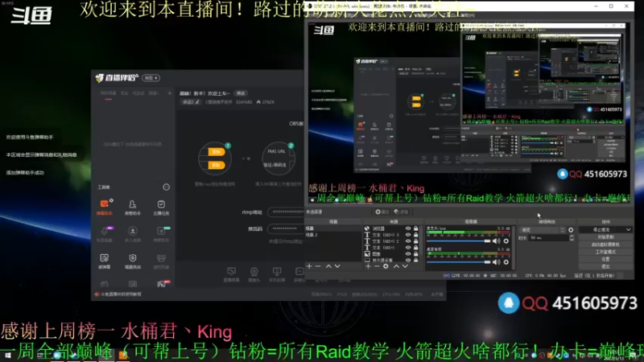Toggle eye for plain 文本 (GDI+) source
The width and height of the screenshot is (644, 362).
click(x=408, y=248)
